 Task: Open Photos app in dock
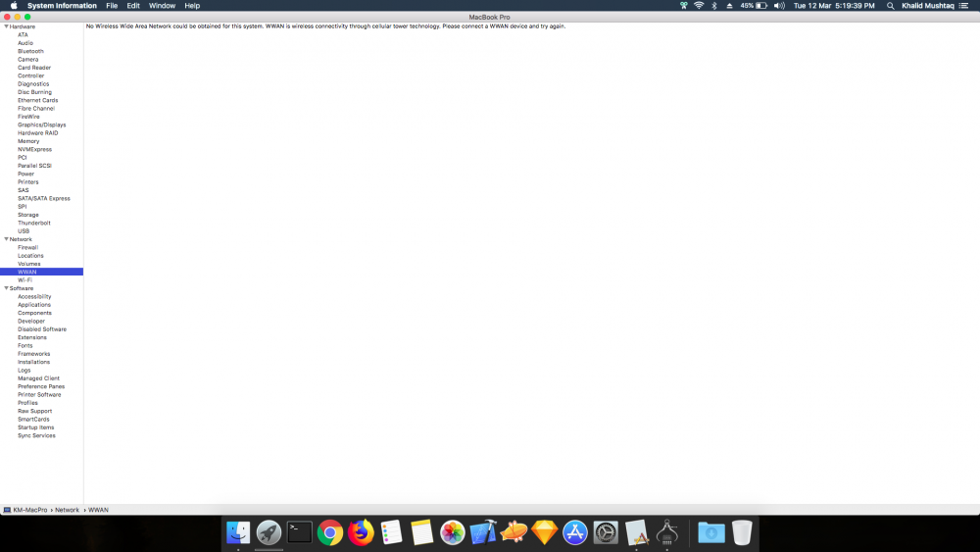pos(453,532)
